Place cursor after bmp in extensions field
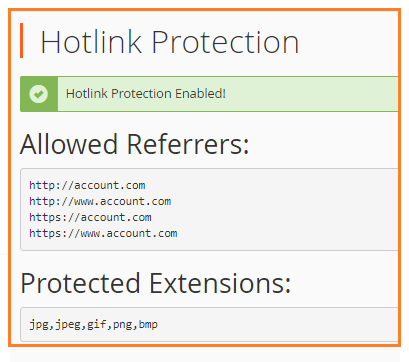The image size is (409, 362). click(158, 324)
